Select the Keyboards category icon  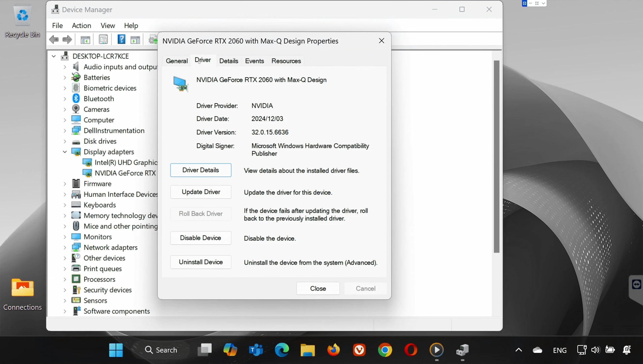click(x=76, y=205)
